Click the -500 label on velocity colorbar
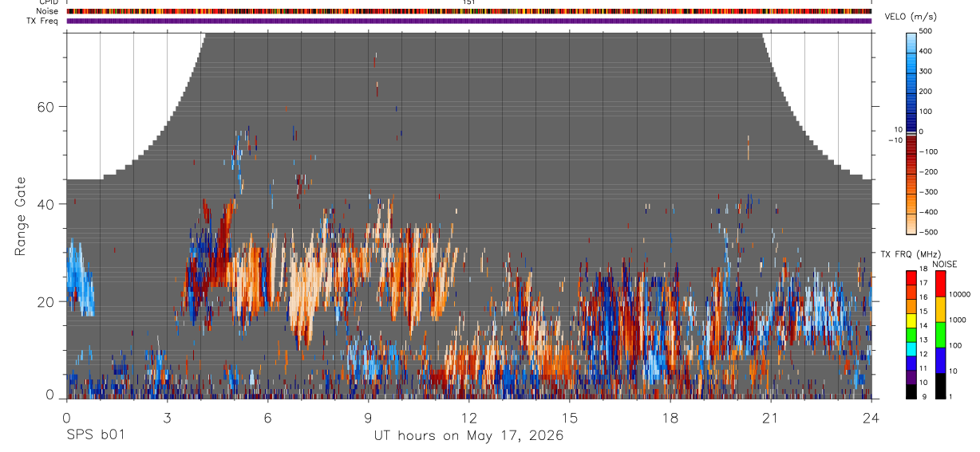Viewport: 980px width, 452px height. [x=930, y=232]
